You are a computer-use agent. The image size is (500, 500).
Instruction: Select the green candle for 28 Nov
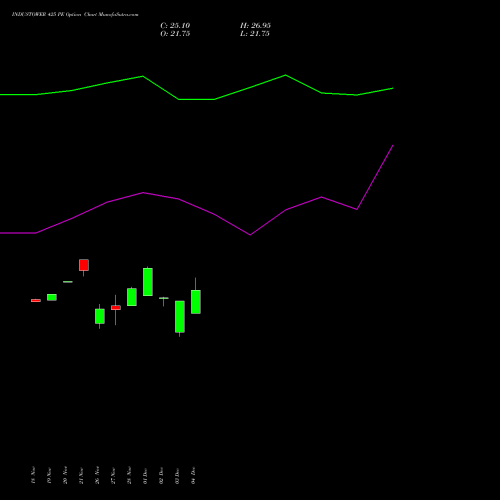coord(132,297)
